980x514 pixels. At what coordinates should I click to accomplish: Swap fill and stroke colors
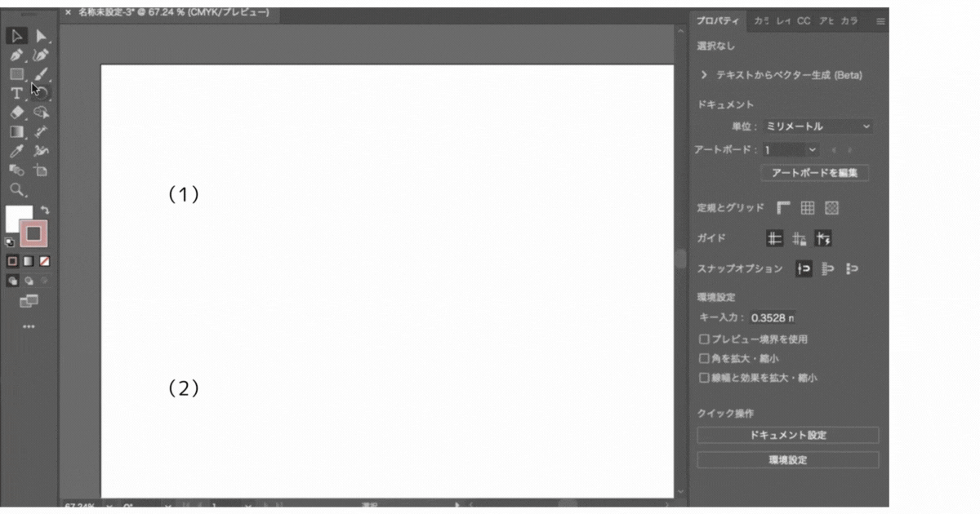tap(44, 210)
